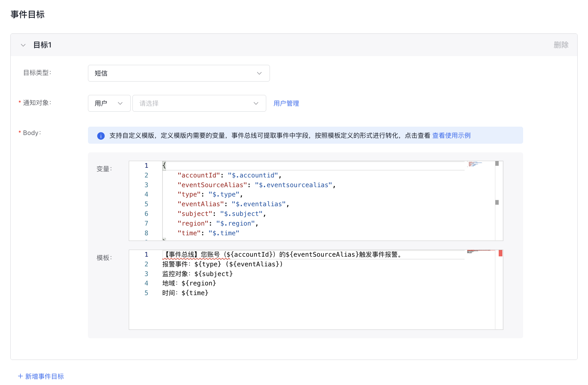Image resolution: width=588 pixels, height=385 pixels.
Task: Click the blue info icon in Body hint
Action: 101,136
